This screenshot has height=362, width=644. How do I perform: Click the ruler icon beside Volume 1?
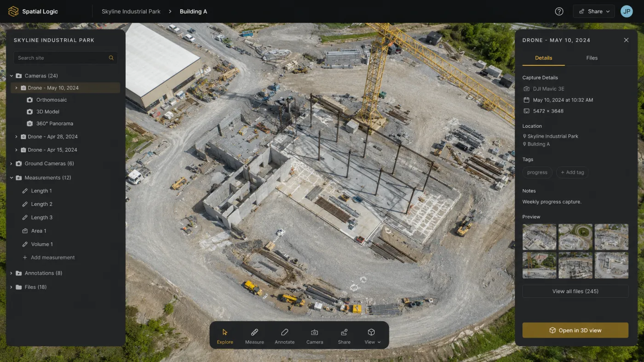pyautogui.click(x=25, y=244)
